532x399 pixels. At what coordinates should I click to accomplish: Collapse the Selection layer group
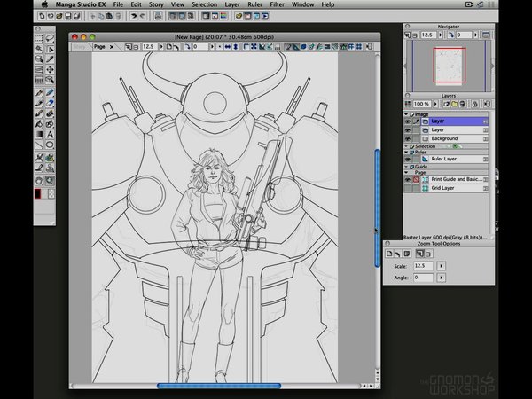click(406, 146)
